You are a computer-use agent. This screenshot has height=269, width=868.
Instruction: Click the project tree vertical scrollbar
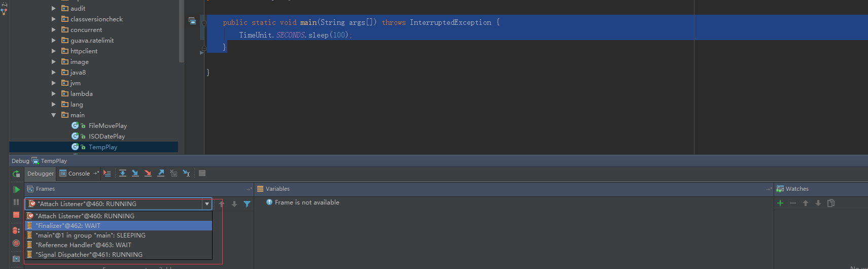tap(182, 30)
